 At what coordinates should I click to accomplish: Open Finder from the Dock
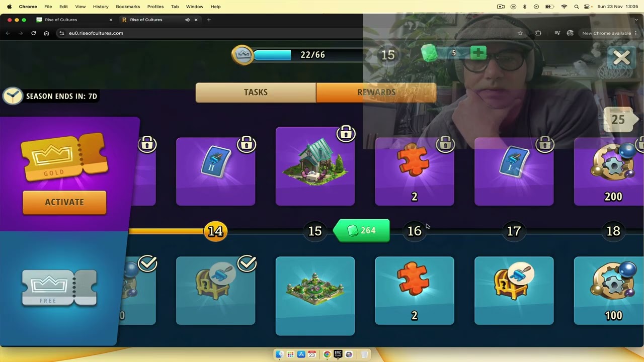point(279,354)
